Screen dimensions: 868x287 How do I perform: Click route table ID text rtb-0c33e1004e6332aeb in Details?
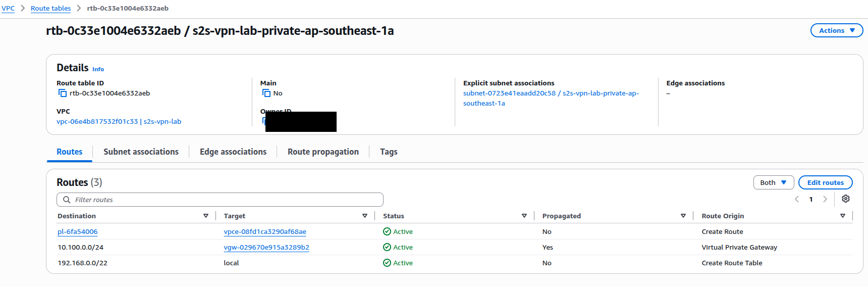110,93
